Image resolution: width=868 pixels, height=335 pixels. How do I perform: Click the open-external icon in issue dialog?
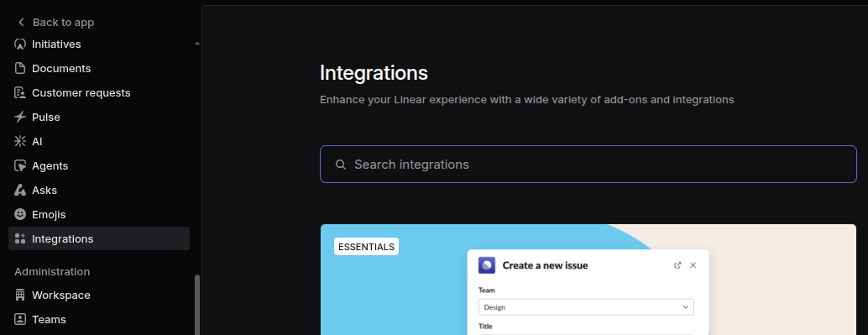(x=677, y=265)
